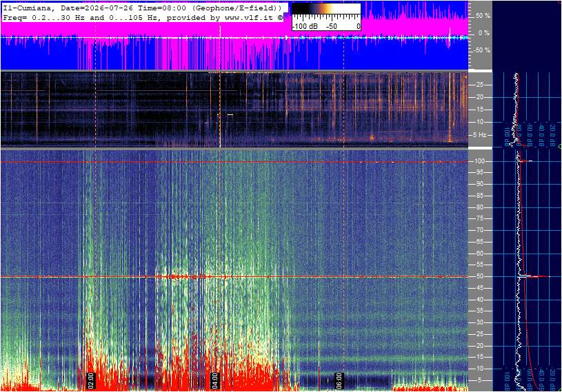
Task: Click '25' on the geophone 30 Hz scale
Action: pyautogui.click(x=479, y=85)
